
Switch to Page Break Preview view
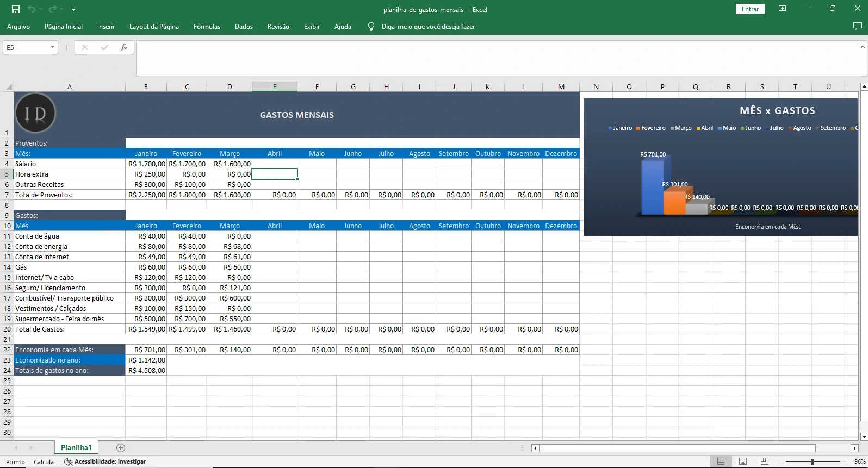click(764, 461)
